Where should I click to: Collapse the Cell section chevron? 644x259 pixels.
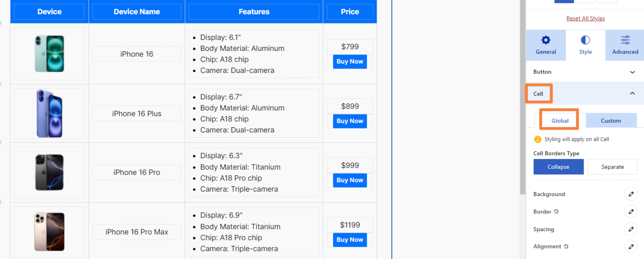click(632, 93)
